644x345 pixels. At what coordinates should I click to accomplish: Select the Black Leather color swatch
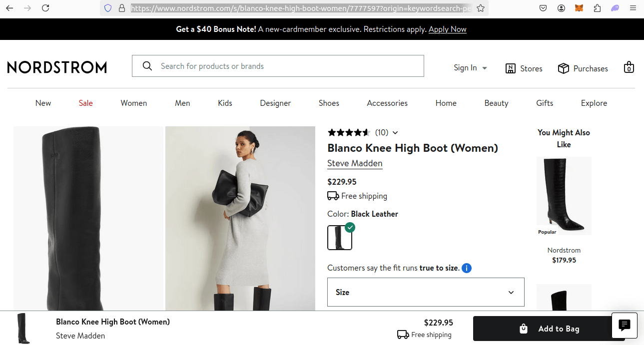pos(340,238)
